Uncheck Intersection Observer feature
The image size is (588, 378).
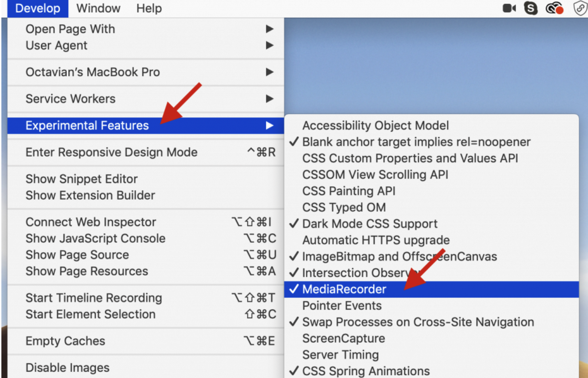432,273
